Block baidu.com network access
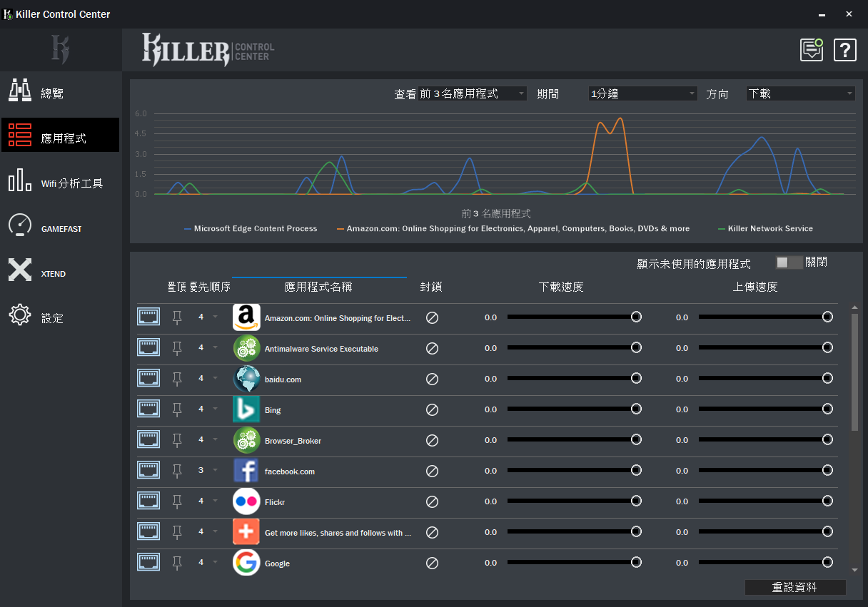 [x=432, y=379]
